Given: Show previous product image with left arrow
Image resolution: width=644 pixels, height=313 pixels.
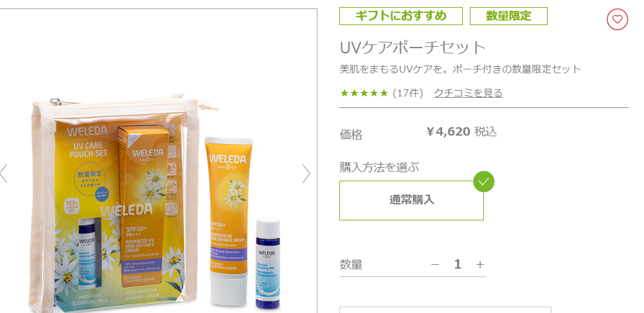Looking at the screenshot, I should (4, 174).
